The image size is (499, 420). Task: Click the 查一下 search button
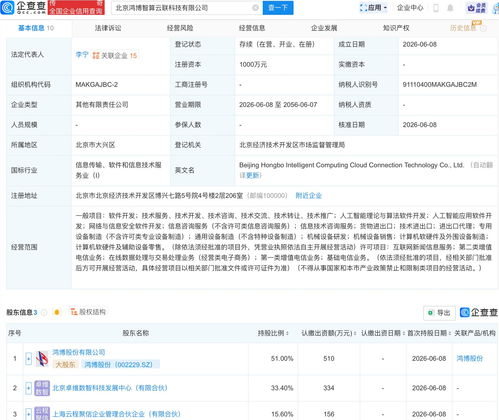tap(278, 8)
